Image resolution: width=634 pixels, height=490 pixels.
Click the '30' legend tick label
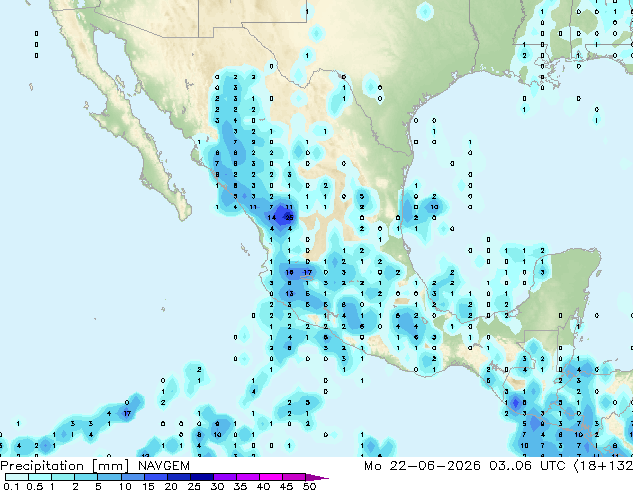click(x=217, y=486)
